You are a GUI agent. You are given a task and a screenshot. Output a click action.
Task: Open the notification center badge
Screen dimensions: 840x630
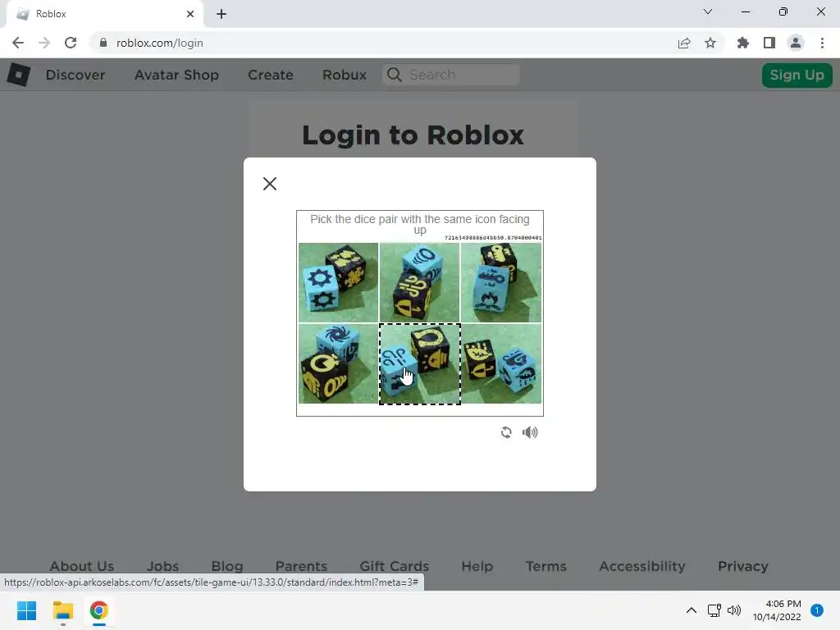point(817,610)
